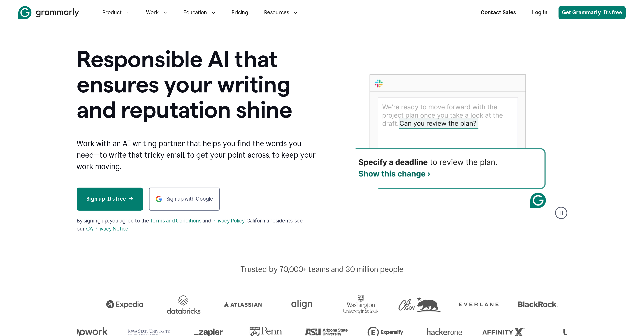Viewport: 644px width, 336px height.
Task: Open the Resources menu
Action: [279, 12]
